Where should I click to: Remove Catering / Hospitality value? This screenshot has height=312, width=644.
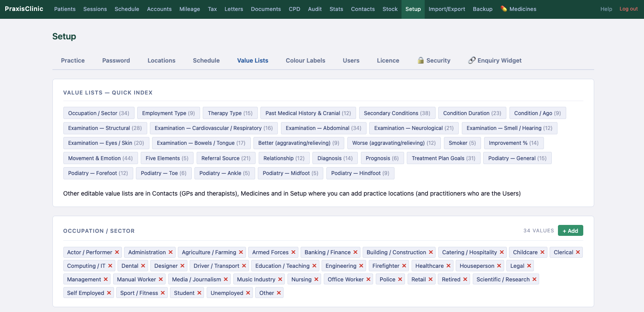(x=502, y=252)
